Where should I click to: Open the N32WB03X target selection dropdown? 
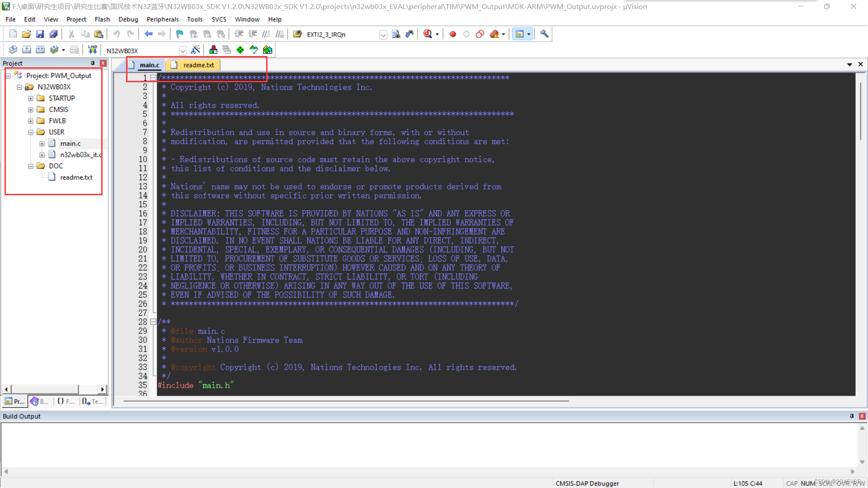[x=183, y=50]
